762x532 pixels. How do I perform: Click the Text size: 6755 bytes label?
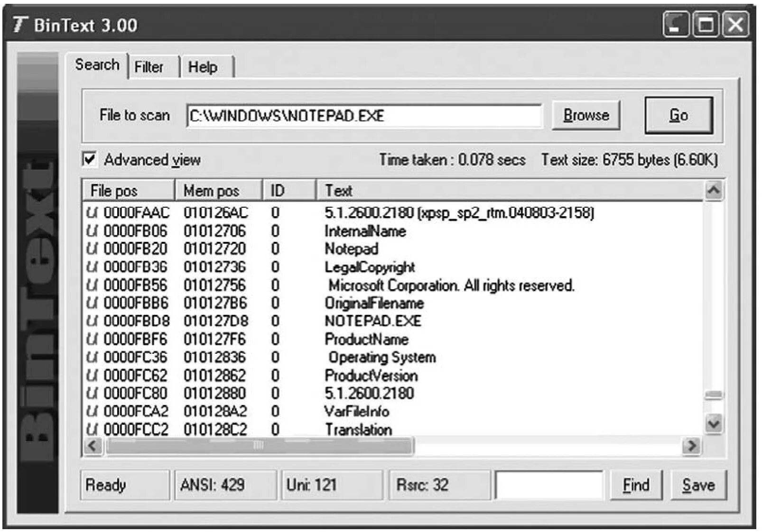[630, 160]
